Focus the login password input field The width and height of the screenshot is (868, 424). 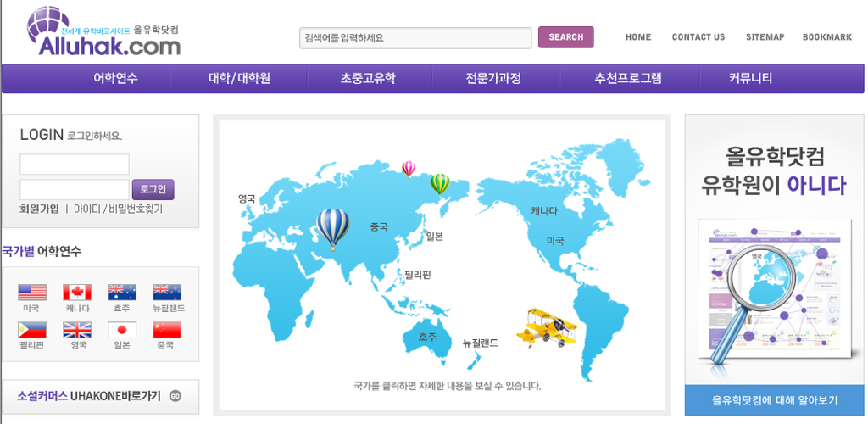pos(75,189)
